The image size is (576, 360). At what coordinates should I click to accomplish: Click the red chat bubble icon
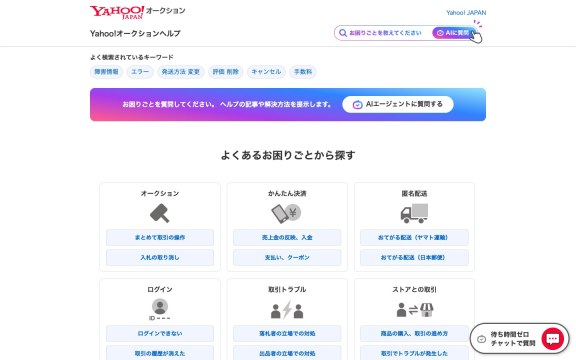[552, 338]
